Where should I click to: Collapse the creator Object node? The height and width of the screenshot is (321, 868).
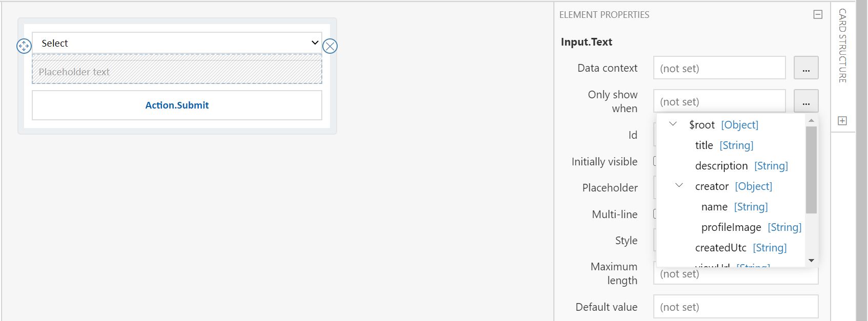click(679, 186)
